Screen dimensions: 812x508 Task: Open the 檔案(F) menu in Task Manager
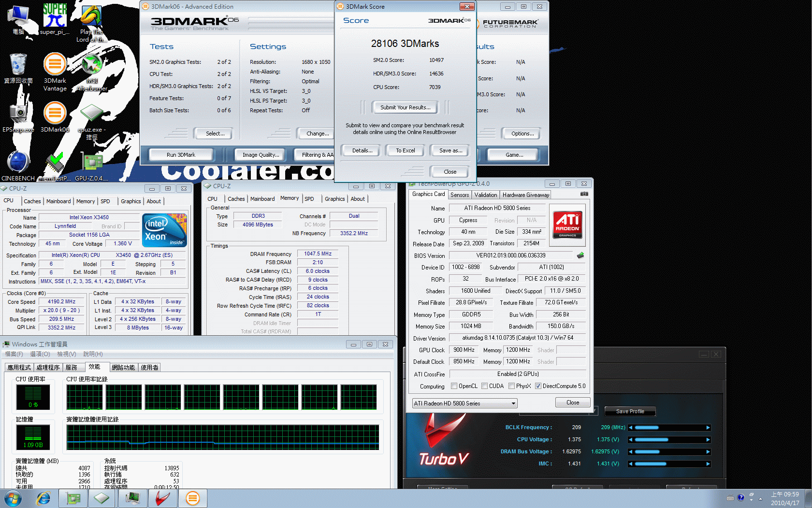pyautogui.click(x=14, y=354)
